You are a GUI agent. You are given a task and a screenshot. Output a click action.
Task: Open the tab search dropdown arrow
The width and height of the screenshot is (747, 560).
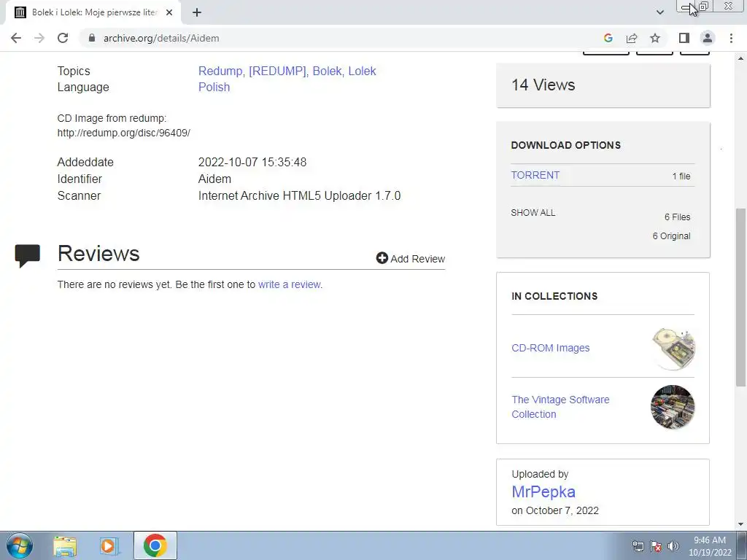(659, 12)
